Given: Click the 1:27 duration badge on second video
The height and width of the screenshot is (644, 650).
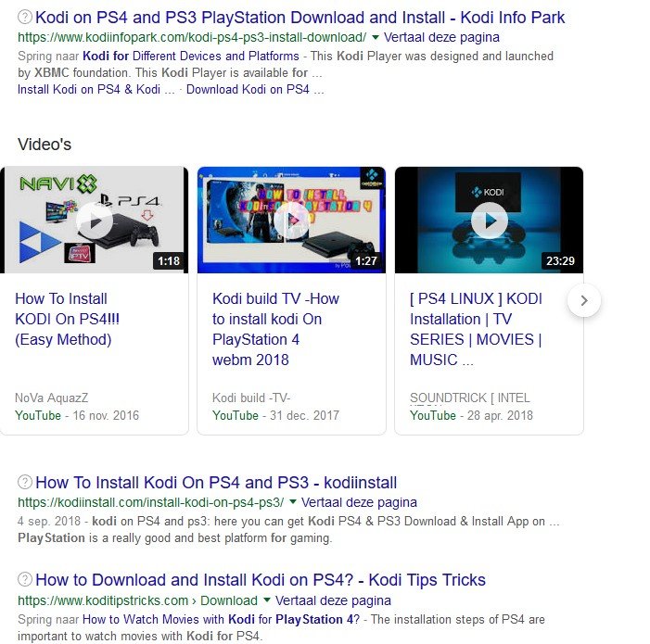Looking at the screenshot, I should pyautogui.click(x=366, y=261).
